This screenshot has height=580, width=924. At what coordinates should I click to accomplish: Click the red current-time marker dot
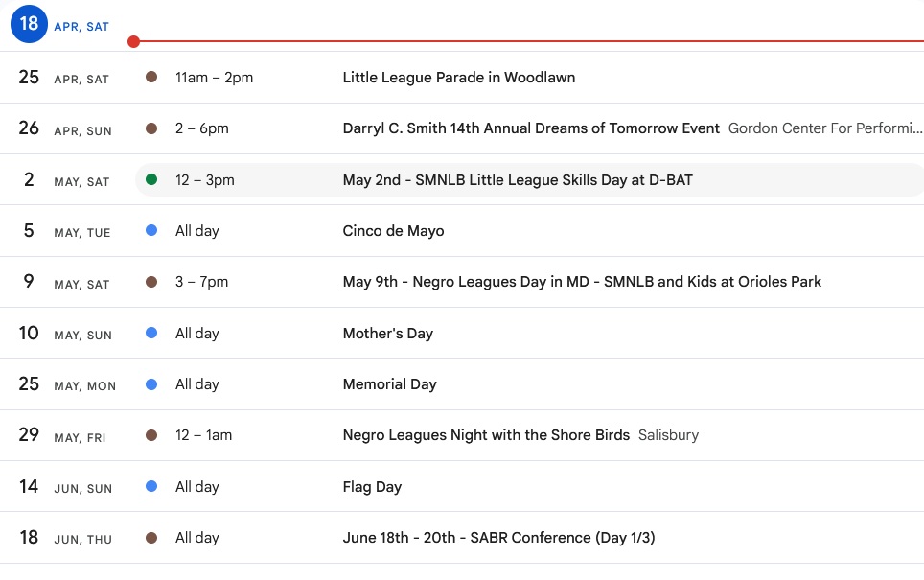(133, 41)
